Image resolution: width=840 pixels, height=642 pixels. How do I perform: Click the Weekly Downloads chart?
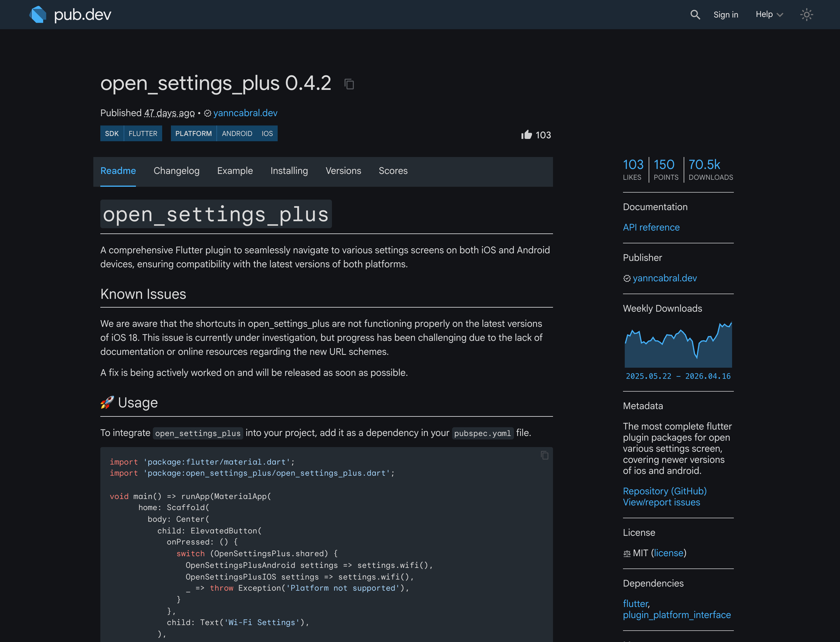[678, 344]
